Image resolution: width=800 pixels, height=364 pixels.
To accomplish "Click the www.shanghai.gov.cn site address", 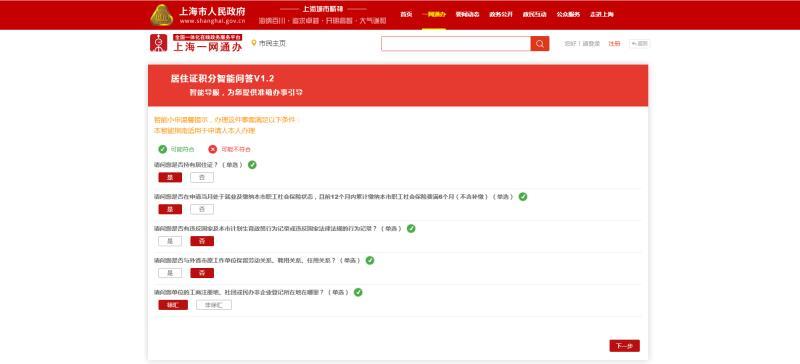I will click(x=212, y=21).
